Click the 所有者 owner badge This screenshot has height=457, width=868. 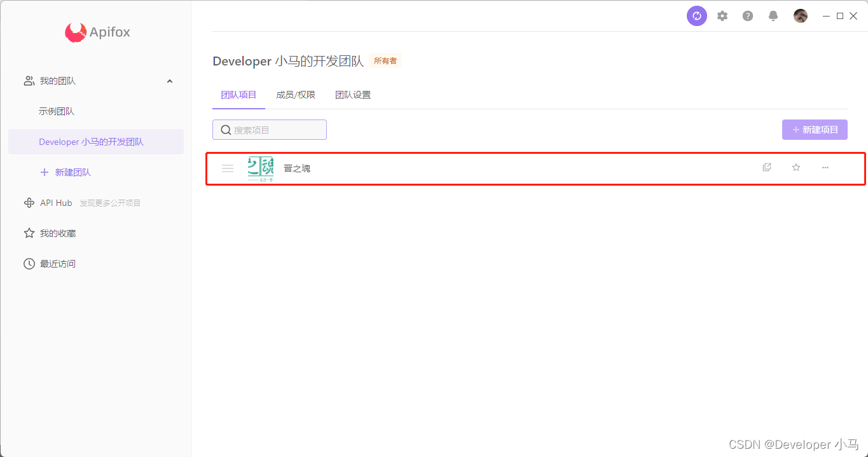385,61
